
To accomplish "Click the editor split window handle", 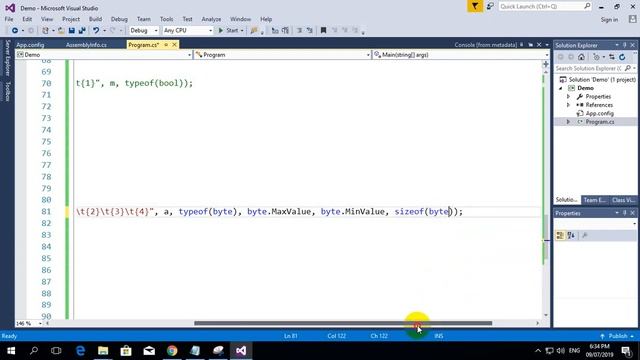I will [x=546, y=64].
